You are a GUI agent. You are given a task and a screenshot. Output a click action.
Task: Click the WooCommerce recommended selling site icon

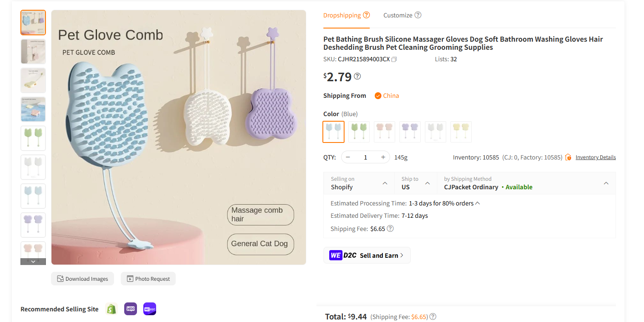[130, 309]
